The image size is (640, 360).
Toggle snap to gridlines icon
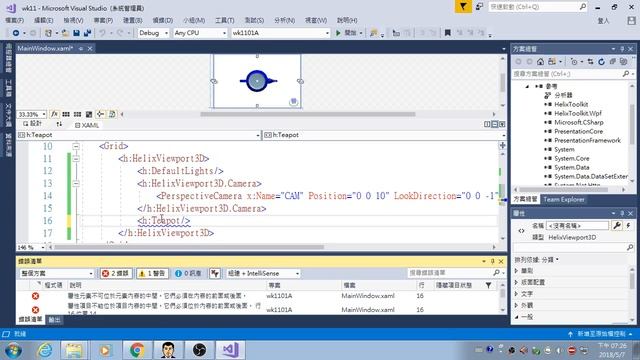pos(77,114)
